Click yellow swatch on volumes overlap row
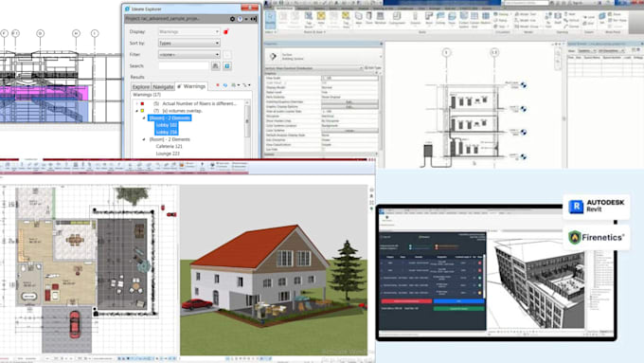The image size is (644, 363). pyautogui.click(x=142, y=111)
